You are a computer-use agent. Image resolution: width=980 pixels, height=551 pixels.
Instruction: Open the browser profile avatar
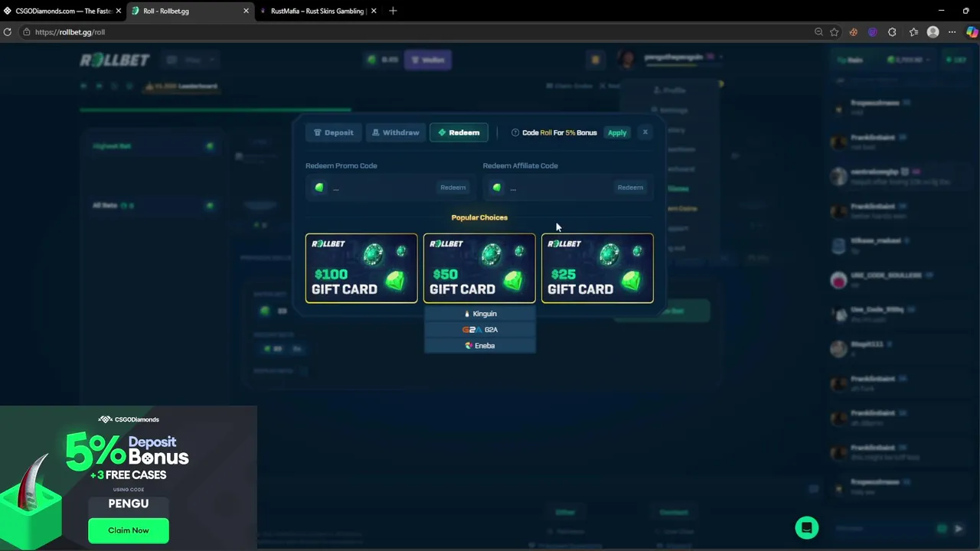click(933, 32)
